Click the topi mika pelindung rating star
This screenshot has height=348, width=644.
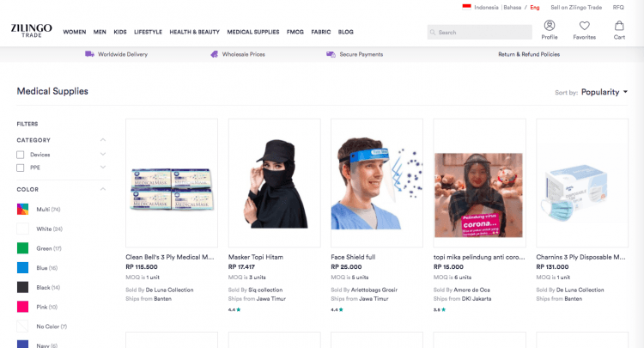click(x=444, y=309)
